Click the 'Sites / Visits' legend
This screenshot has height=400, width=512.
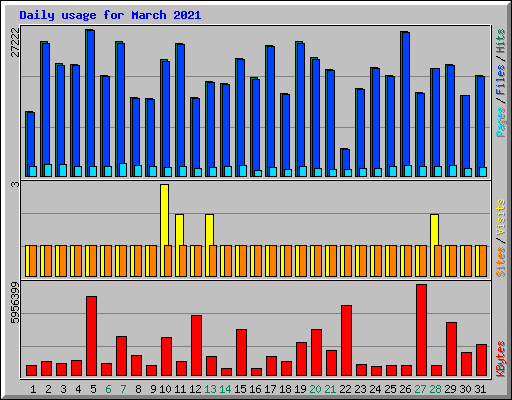pyautogui.click(x=500, y=238)
